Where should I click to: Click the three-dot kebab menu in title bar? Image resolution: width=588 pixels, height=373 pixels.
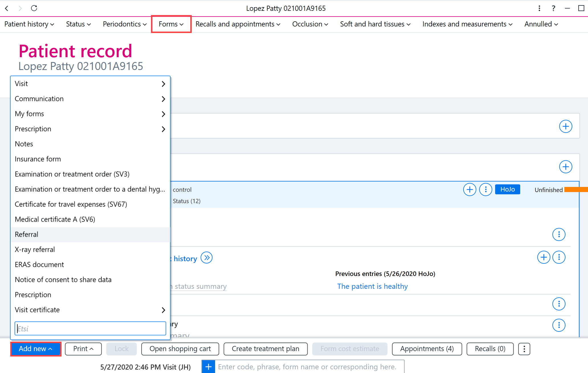pos(539,8)
